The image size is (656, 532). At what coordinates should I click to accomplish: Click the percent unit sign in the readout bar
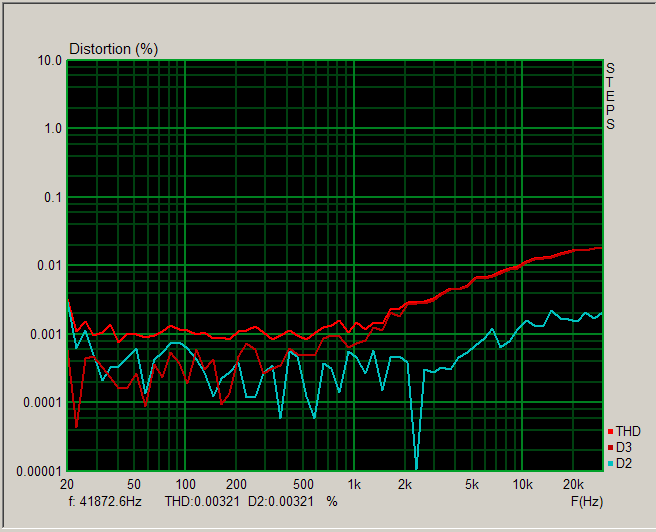(332, 501)
